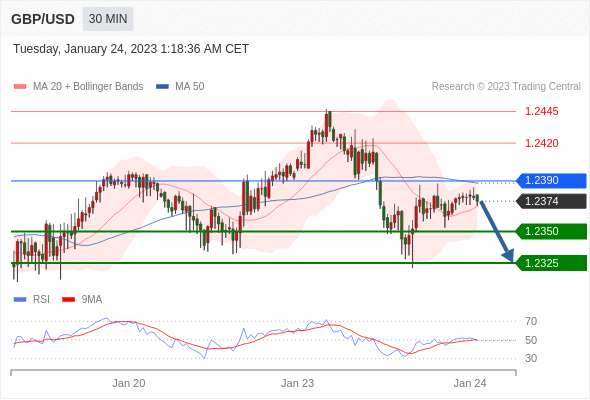Click the GBP/USD pair title
This screenshot has width=590, height=400.
coord(43,19)
